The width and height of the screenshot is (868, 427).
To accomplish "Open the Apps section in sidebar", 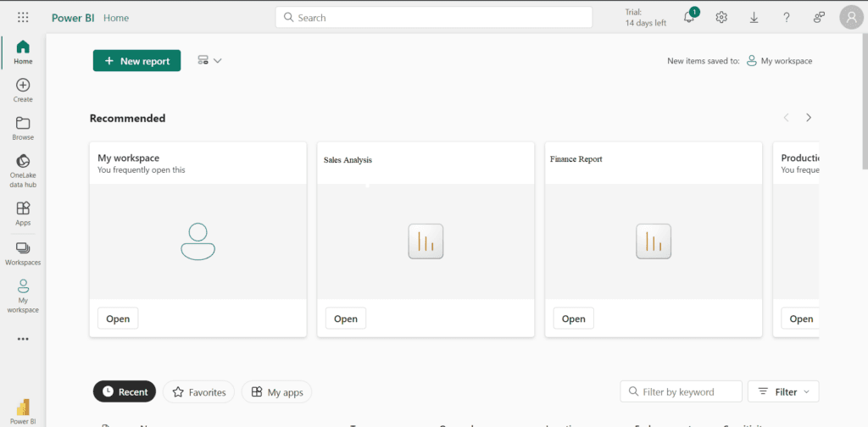I will pyautogui.click(x=23, y=213).
